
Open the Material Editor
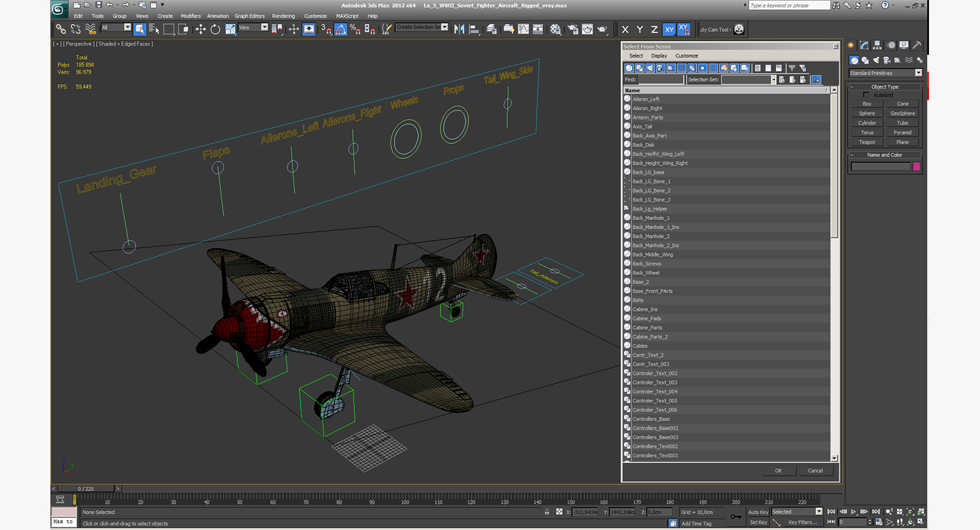[556, 29]
